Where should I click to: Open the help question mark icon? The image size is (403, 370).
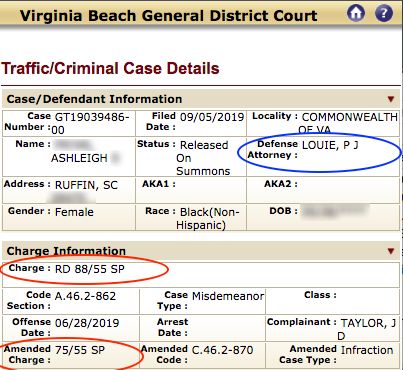(384, 13)
